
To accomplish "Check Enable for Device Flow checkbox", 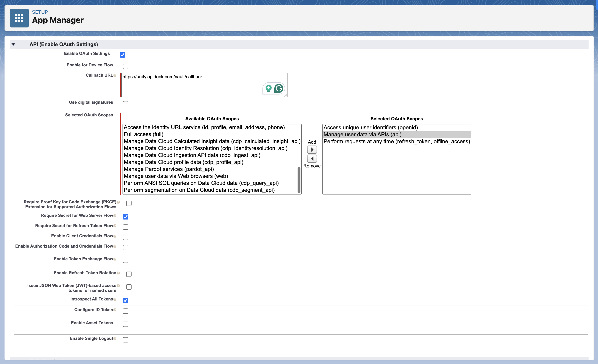I will 125,66.
